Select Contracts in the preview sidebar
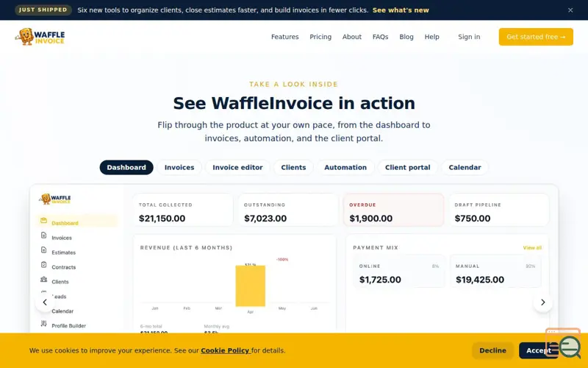This screenshot has width=588, height=368. coord(63,267)
